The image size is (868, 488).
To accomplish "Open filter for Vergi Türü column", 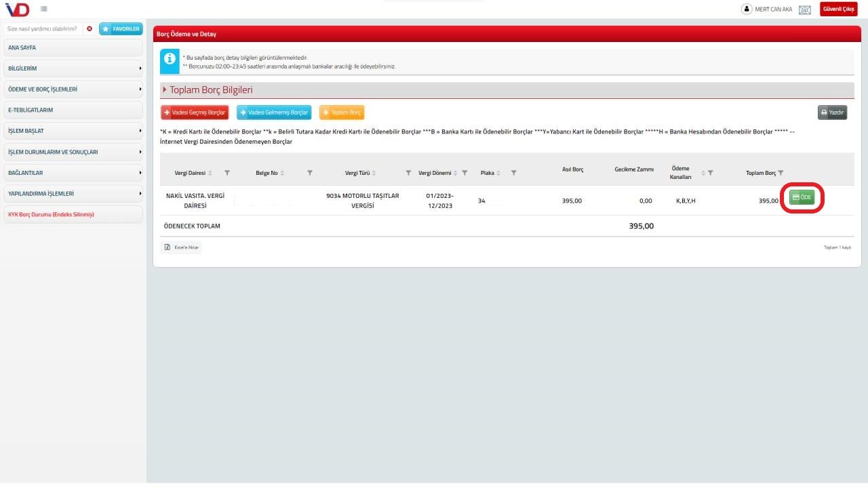I will [x=408, y=173].
